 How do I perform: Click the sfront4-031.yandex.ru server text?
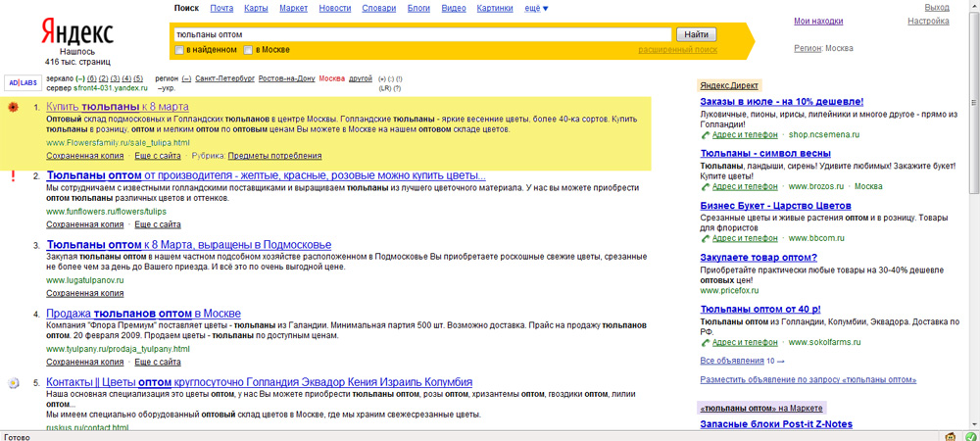pyautogui.click(x=111, y=89)
